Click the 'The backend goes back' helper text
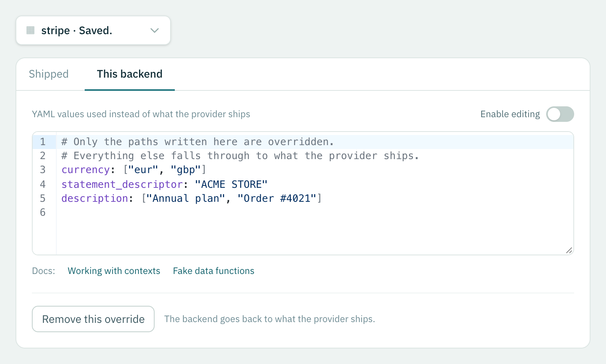 coord(270,319)
